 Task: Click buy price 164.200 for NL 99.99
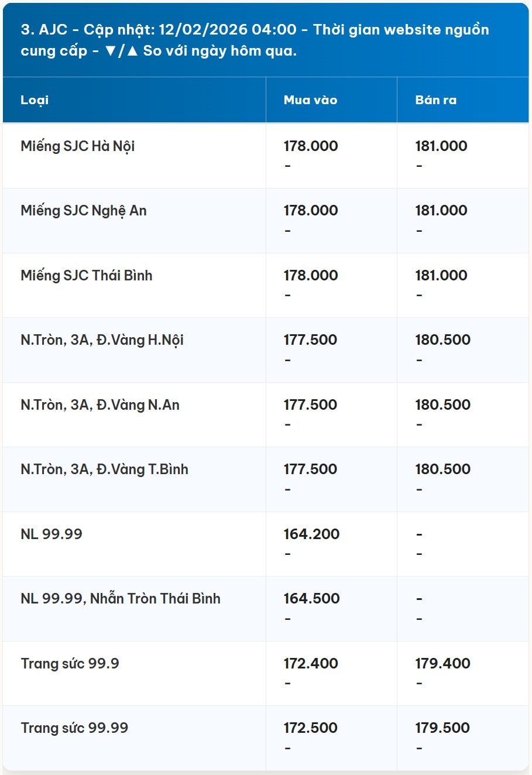(311, 534)
